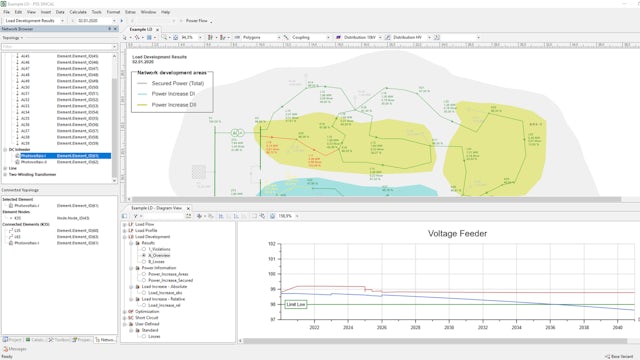Screen dimensions: 640x360
Task: Click the Distribution HV edit icon
Action: 387,38
